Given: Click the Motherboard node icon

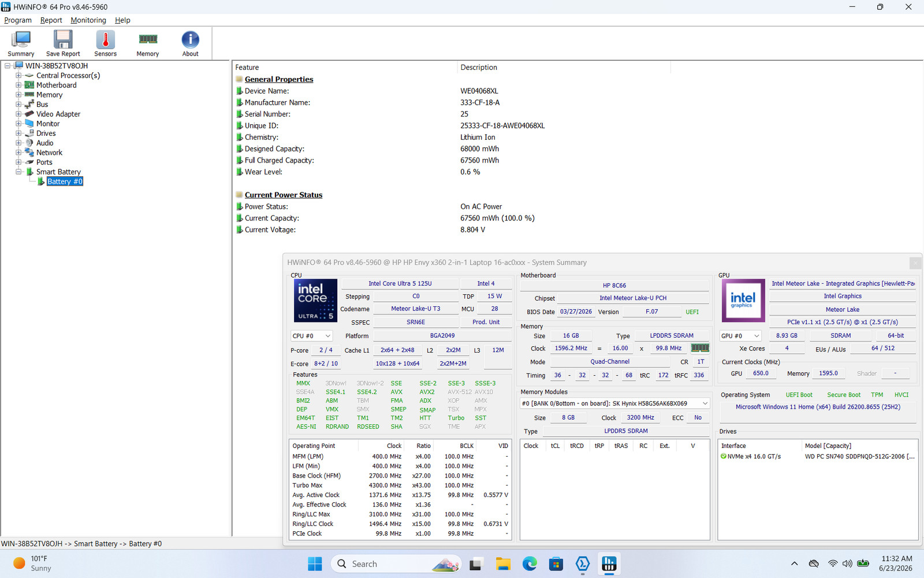Looking at the screenshot, I should pos(29,85).
